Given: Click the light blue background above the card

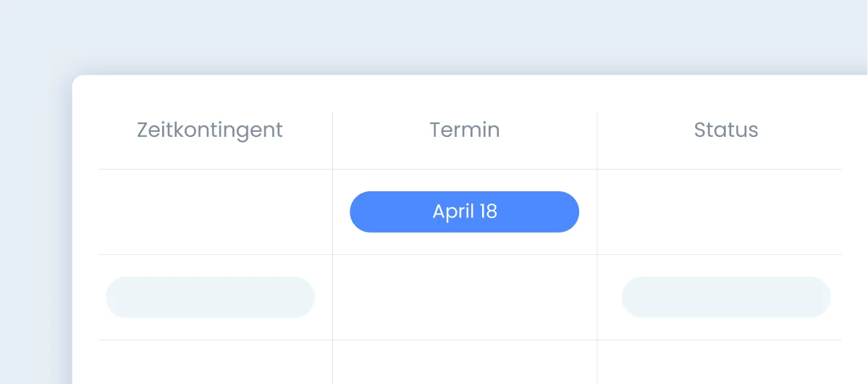Looking at the screenshot, I should 434,36.
